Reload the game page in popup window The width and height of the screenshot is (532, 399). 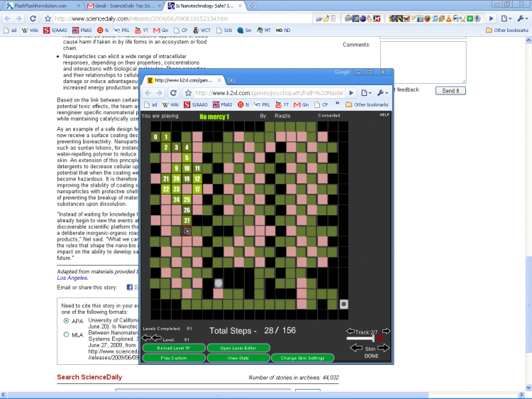(x=173, y=93)
